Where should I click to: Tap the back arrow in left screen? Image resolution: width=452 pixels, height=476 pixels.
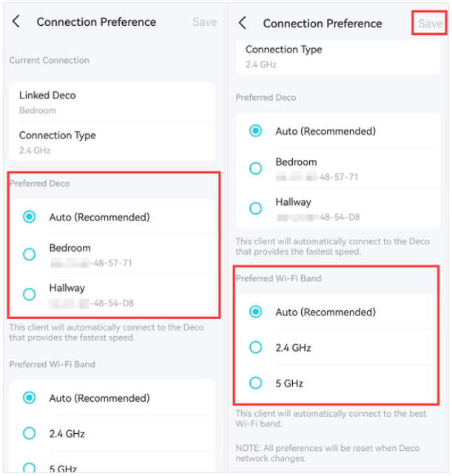(16, 21)
